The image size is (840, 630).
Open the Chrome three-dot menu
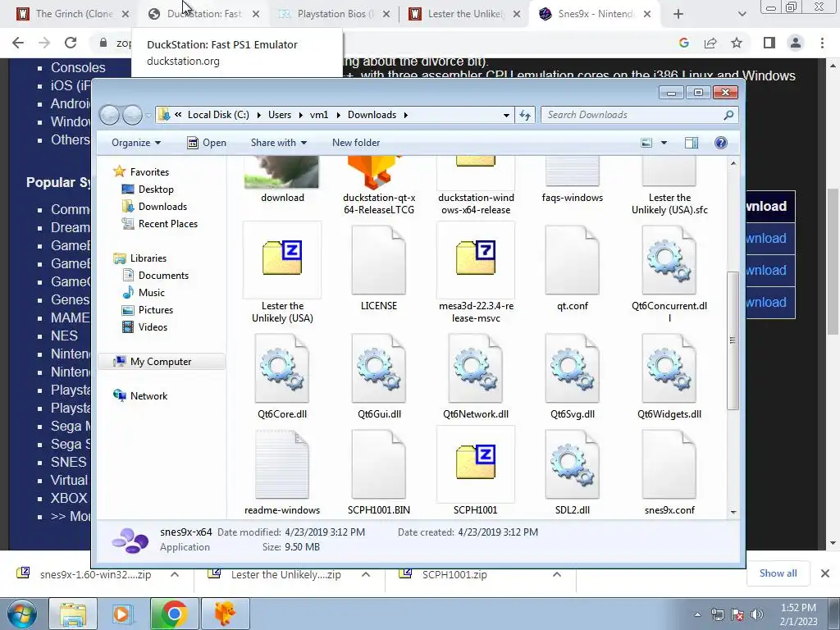(822, 43)
